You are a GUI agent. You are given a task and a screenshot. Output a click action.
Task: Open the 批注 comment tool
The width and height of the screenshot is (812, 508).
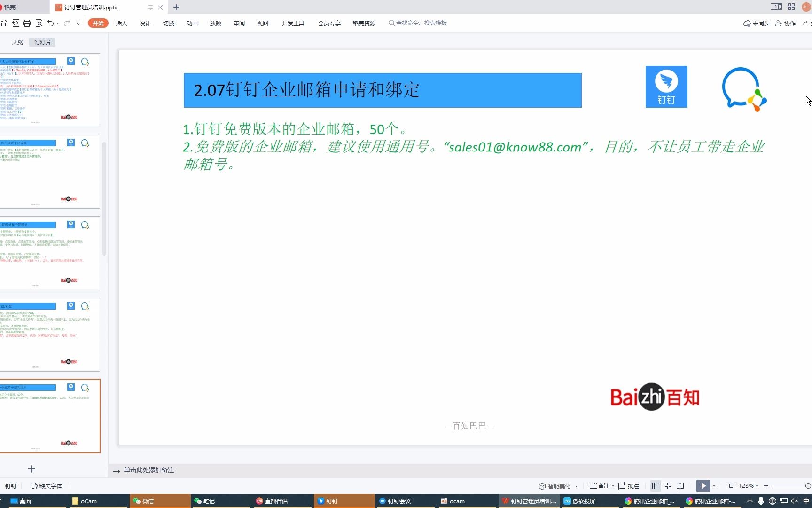pos(629,485)
